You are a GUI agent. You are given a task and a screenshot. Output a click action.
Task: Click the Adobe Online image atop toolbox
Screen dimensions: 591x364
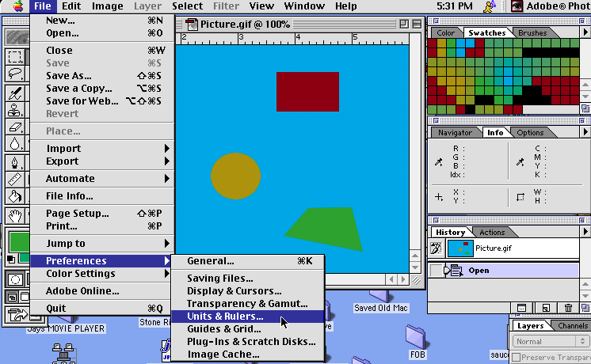coord(17,36)
